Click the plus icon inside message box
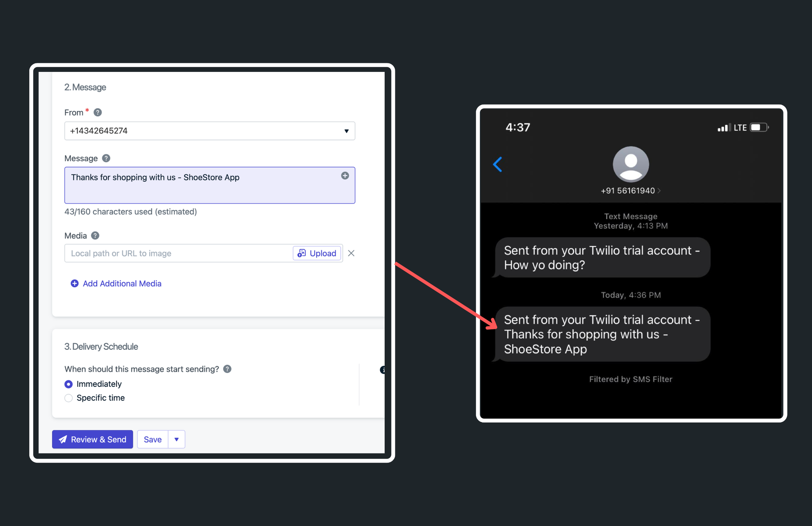The width and height of the screenshot is (812, 526). point(345,175)
